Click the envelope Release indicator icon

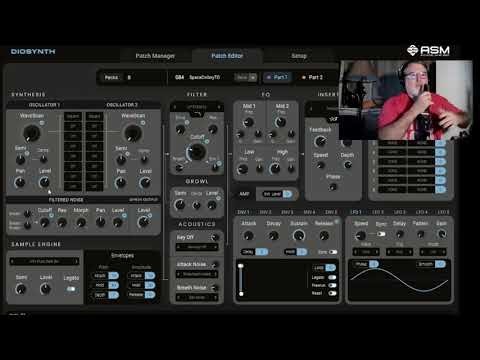click(x=336, y=221)
